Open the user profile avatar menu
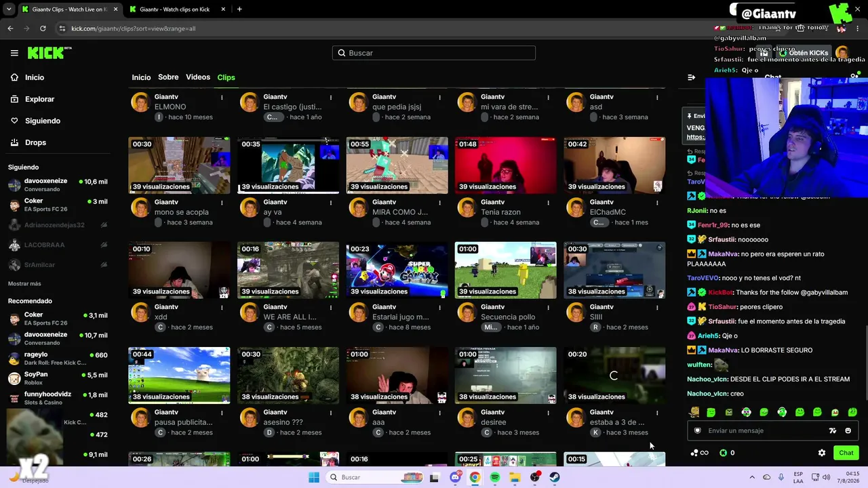 (x=842, y=53)
